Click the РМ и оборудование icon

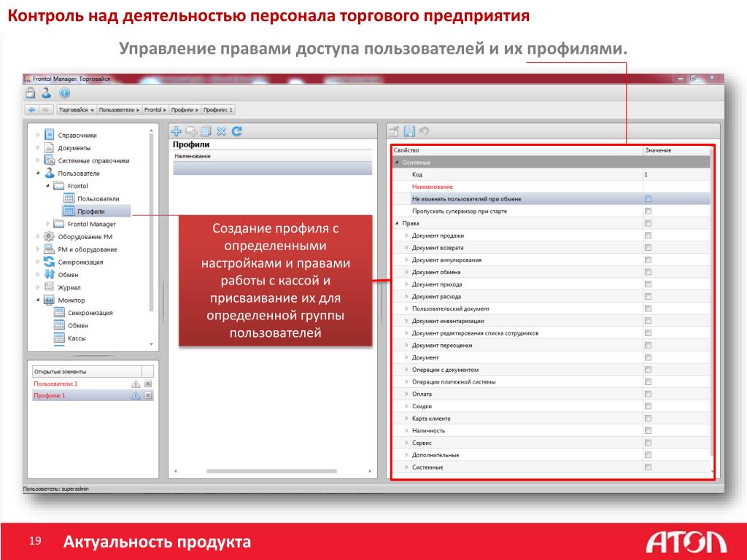click(x=49, y=249)
